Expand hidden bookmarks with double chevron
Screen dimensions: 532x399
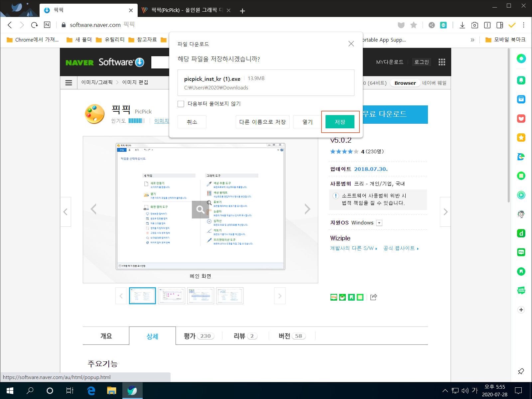[472, 40]
